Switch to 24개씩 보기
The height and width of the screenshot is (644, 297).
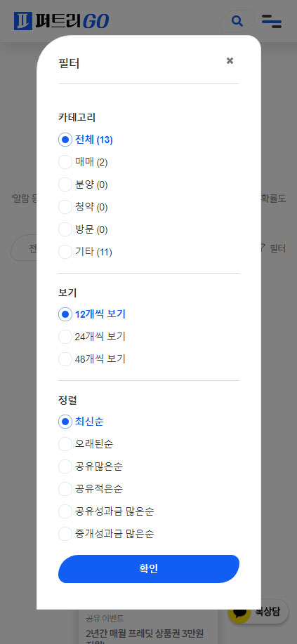[92, 337]
